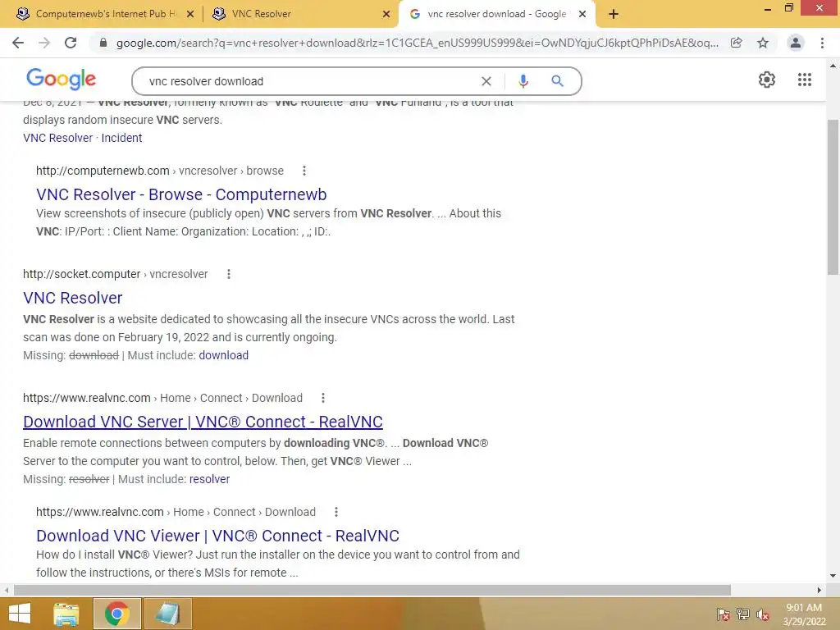
Task: Close the VNC Resolver tab
Action: coord(386,15)
